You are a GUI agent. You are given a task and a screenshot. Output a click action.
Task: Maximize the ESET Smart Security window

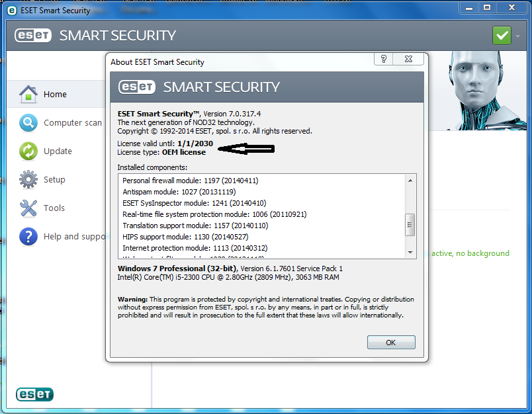(487, 8)
